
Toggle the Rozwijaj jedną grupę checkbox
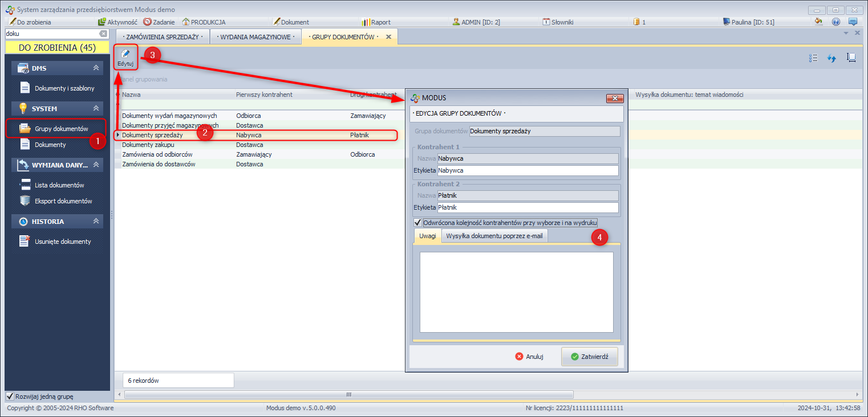point(10,396)
